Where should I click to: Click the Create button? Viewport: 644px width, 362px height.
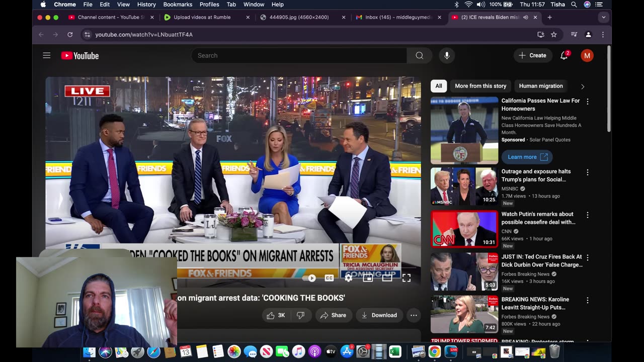pos(533,55)
